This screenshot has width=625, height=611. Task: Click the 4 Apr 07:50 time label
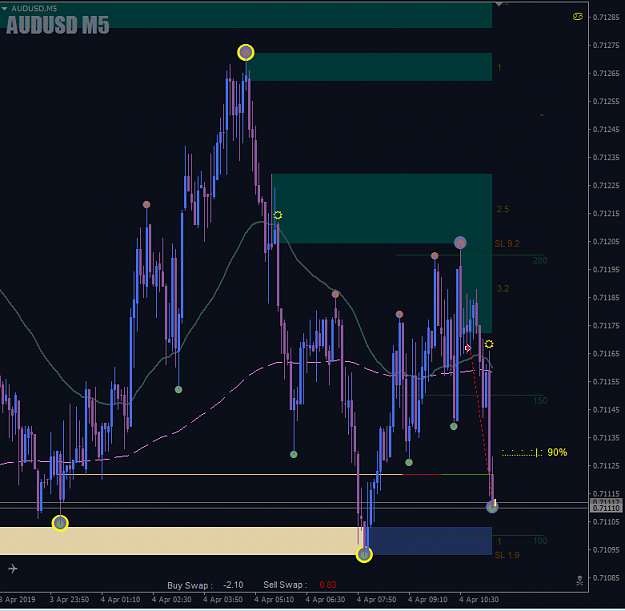point(377,599)
